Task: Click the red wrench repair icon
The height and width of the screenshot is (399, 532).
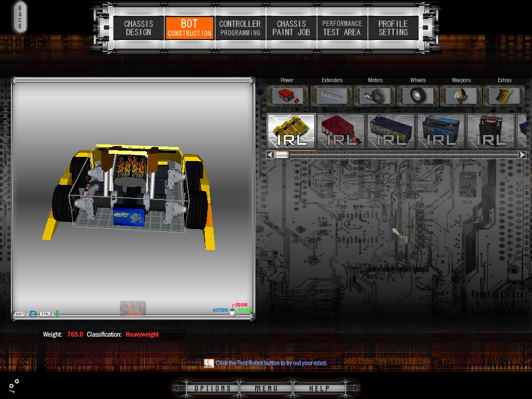Action: tap(132, 309)
